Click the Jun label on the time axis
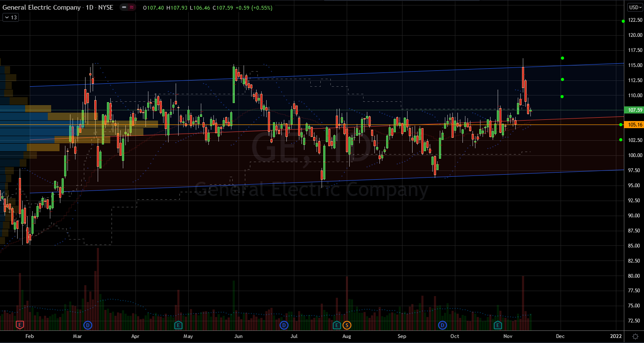The height and width of the screenshot is (343, 644). point(239,336)
